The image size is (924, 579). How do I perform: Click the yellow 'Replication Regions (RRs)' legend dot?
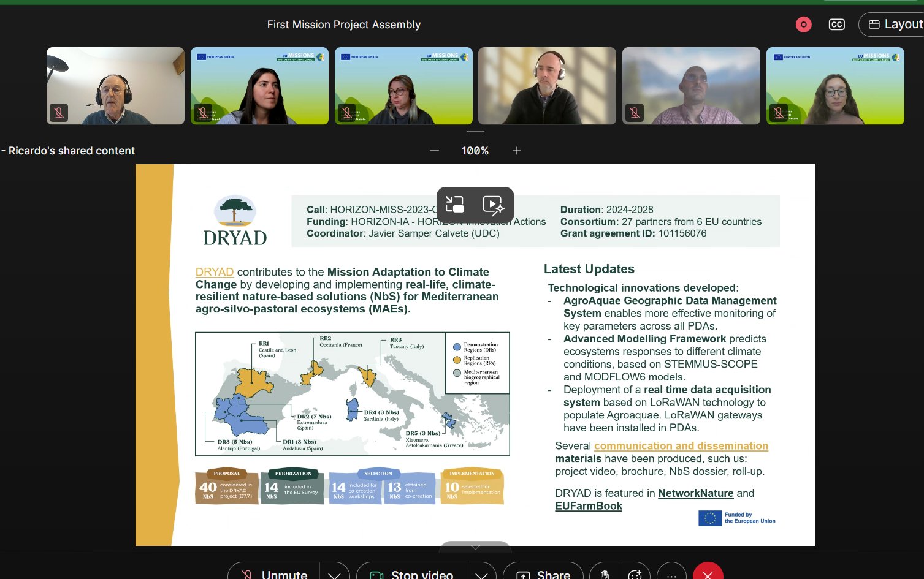coord(457,360)
